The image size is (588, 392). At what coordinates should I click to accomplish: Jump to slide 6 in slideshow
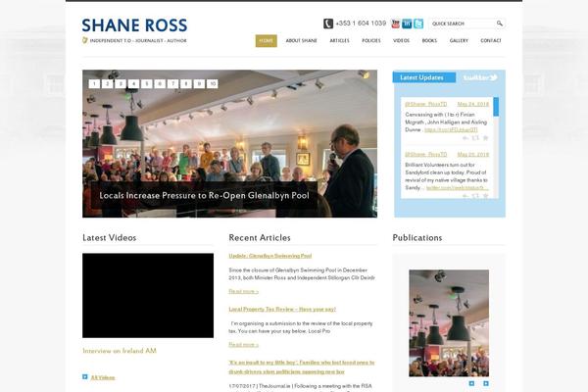(x=160, y=84)
